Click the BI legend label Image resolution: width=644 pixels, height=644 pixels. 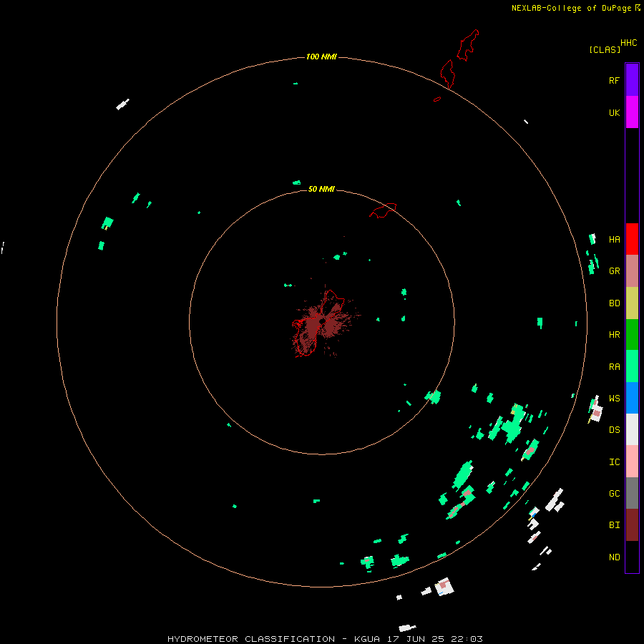614,525
